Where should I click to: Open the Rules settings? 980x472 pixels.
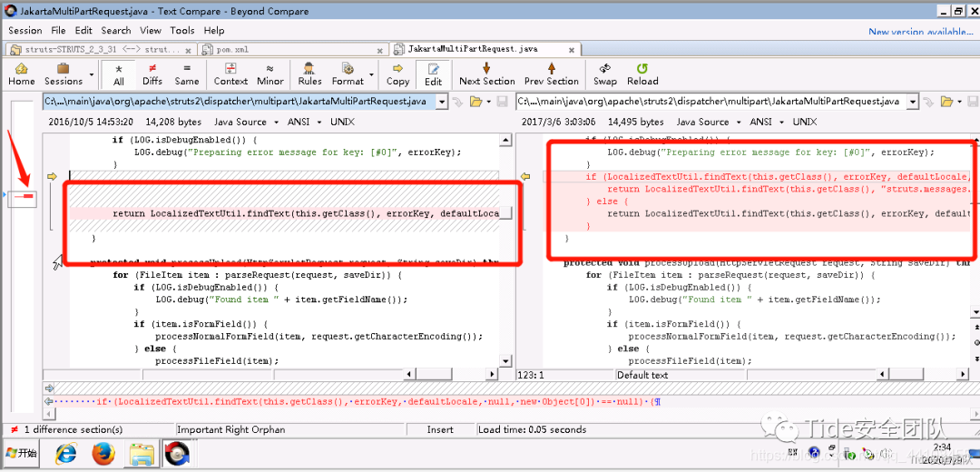tap(309, 74)
